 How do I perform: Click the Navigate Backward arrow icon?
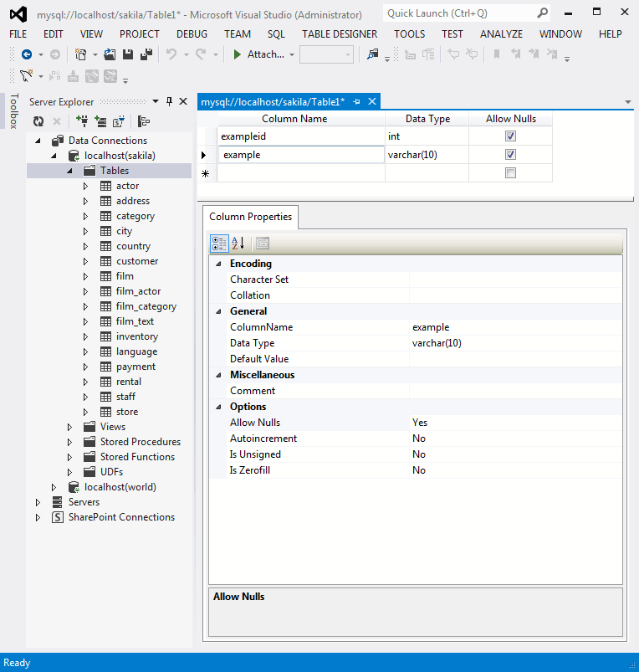click(27, 54)
